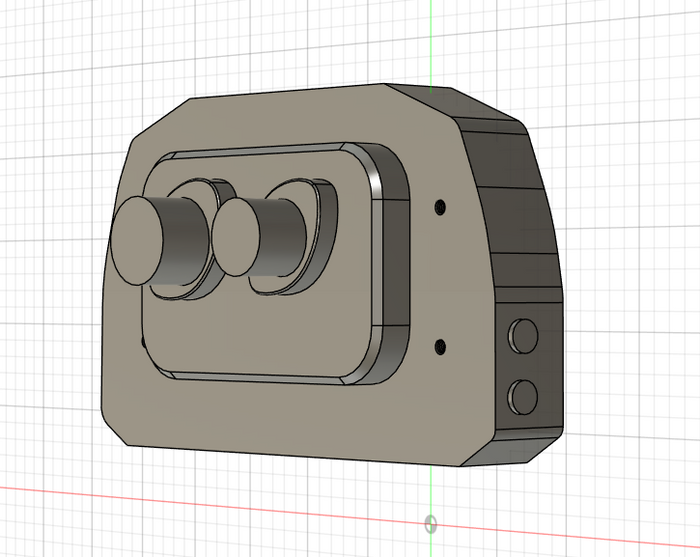
Task: Select the right cylinder's curved side surface
Action: [x=281, y=237]
